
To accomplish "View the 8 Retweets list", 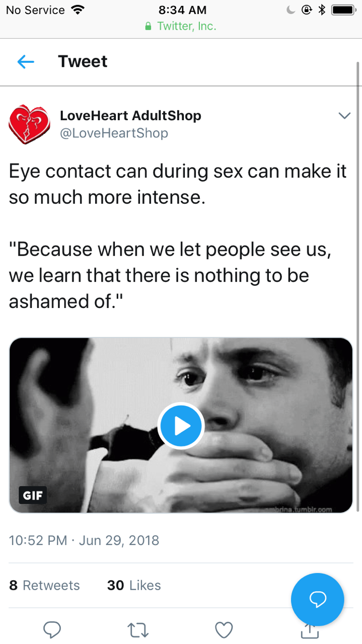I will click(x=44, y=585).
